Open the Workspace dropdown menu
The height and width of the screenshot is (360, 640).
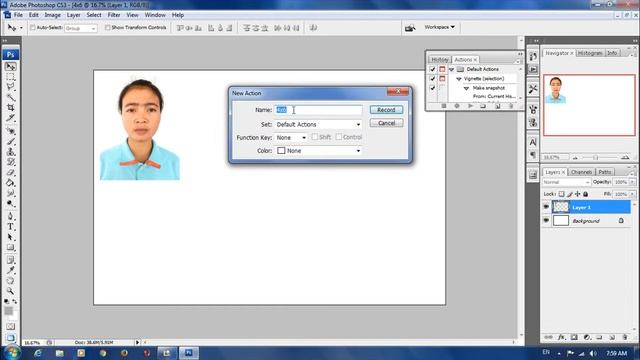(x=439, y=27)
